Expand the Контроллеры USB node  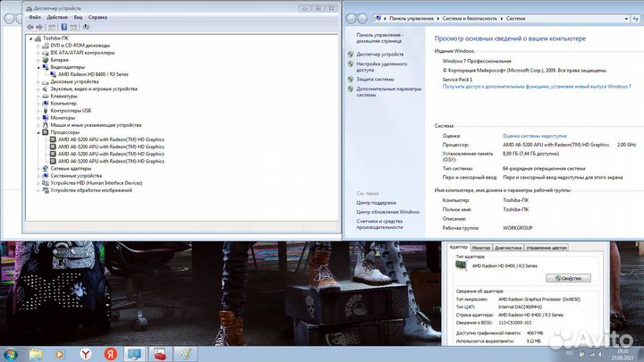(x=39, y=110)
